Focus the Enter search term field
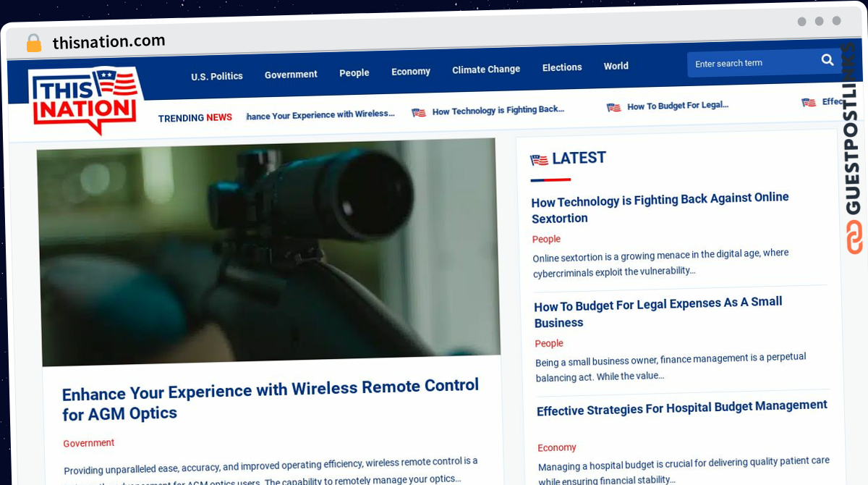This screenshot has height=485, width=868. point(752,63)
